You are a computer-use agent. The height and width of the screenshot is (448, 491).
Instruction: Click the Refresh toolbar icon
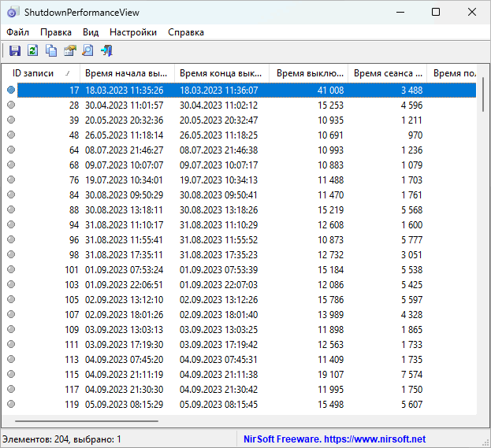tap(32, 51)
